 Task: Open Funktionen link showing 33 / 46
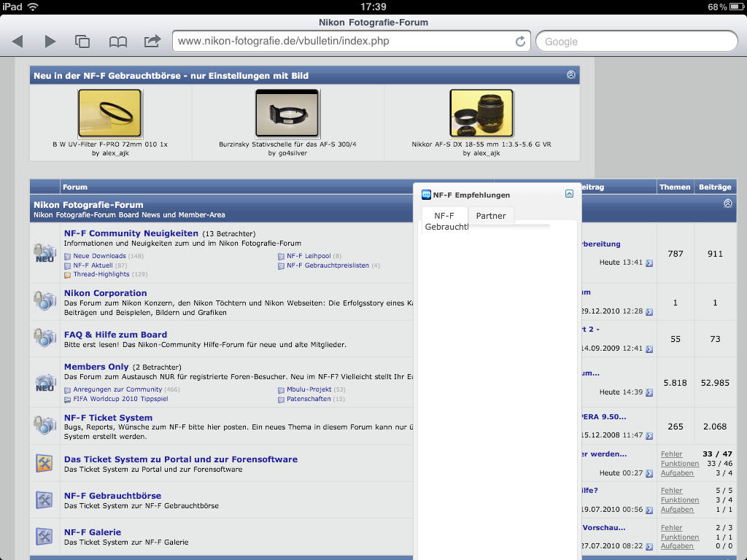tap(680, 464)
